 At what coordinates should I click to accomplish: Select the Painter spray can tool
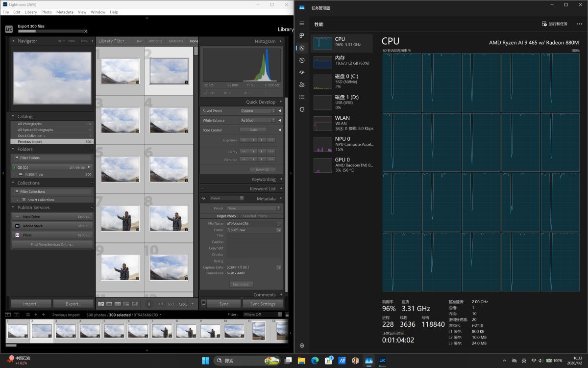(149, 304)
